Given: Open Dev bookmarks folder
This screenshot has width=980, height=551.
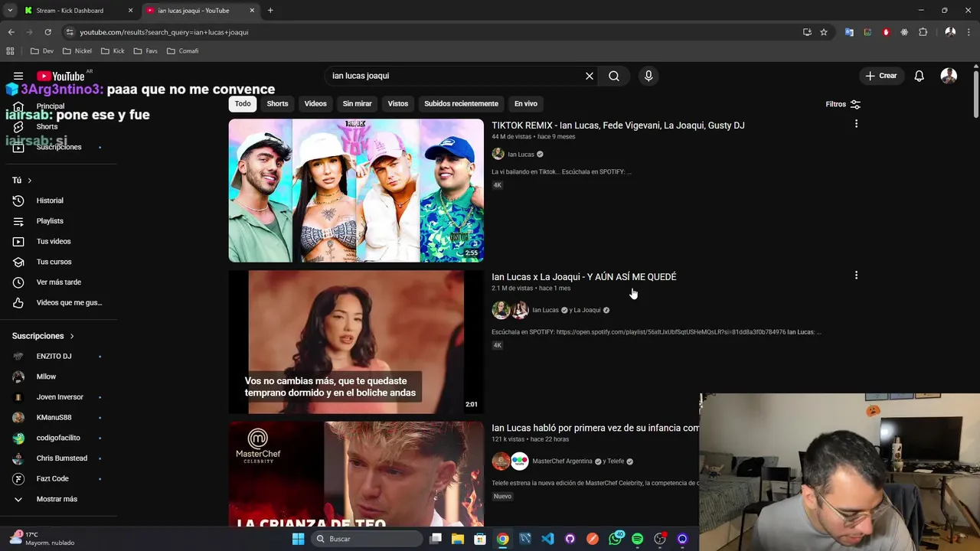Looking at the screenshot, I should click(x=41, y=51).
